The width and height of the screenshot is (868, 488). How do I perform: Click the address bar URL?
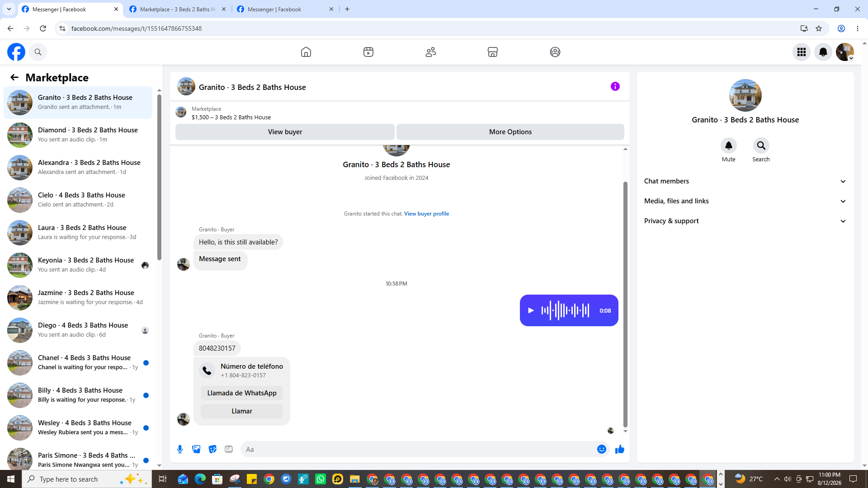coord(137,28)
